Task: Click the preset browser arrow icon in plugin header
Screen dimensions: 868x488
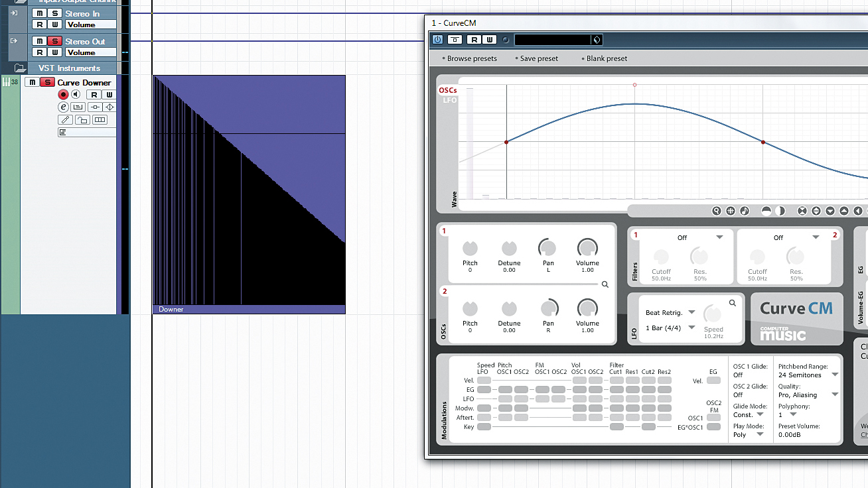Action: click(597, 40)
